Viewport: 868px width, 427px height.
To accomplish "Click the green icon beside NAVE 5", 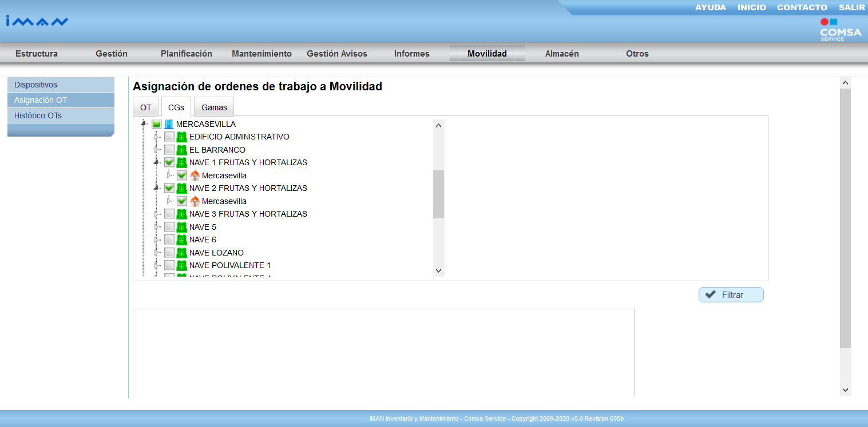I will point(182,227).
